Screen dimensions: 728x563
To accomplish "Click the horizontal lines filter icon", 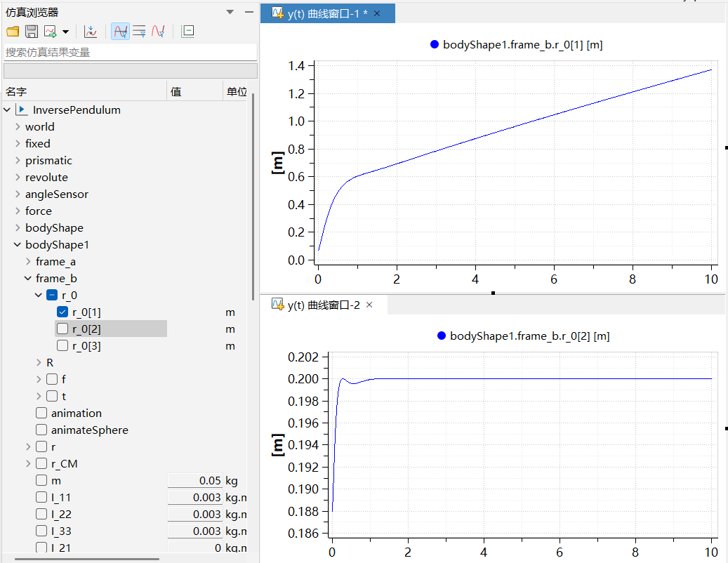I will point(139,32).
